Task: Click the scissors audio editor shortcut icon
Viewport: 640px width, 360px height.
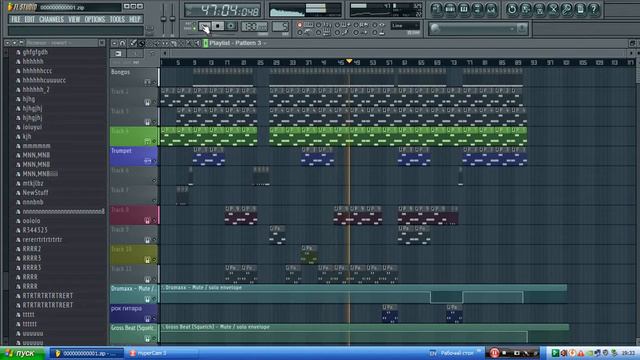Action: 553,9
